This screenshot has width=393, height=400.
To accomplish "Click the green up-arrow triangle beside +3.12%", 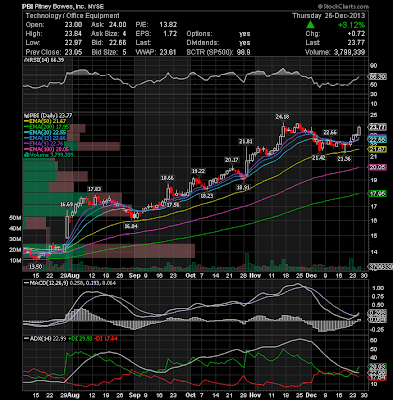I will [x=310, y=24].
